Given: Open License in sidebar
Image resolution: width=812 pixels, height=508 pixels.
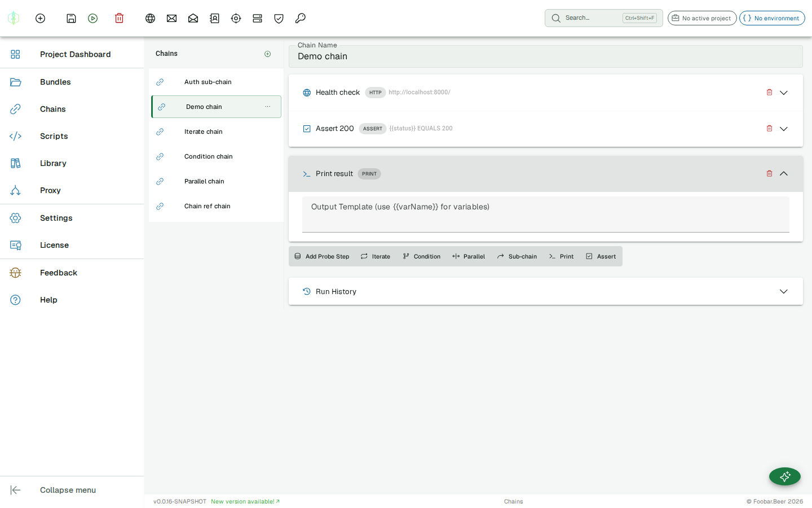Looking at the screenshot, I should (x=72, y=245).
